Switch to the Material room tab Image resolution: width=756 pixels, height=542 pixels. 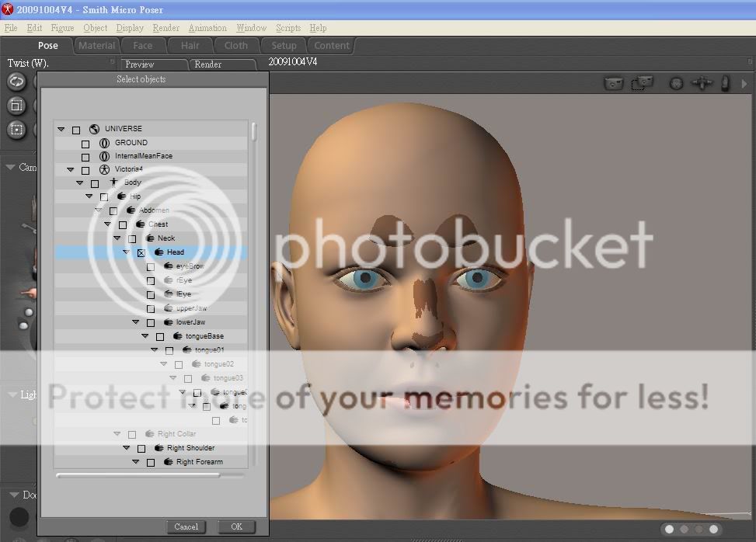[97, 46]
